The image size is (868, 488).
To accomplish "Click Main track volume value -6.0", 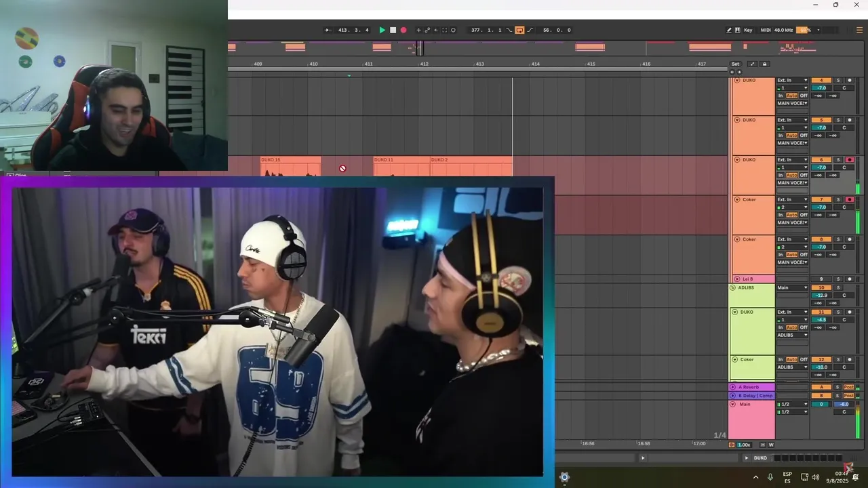I will 844,404.
